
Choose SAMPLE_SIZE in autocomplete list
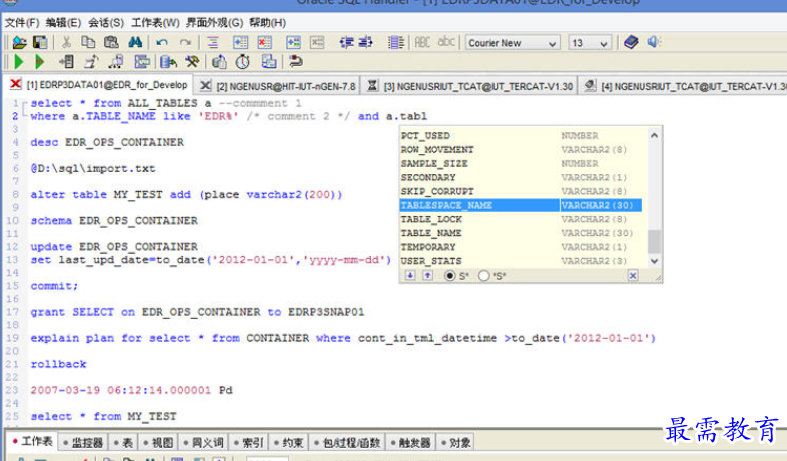coord(520,163)
